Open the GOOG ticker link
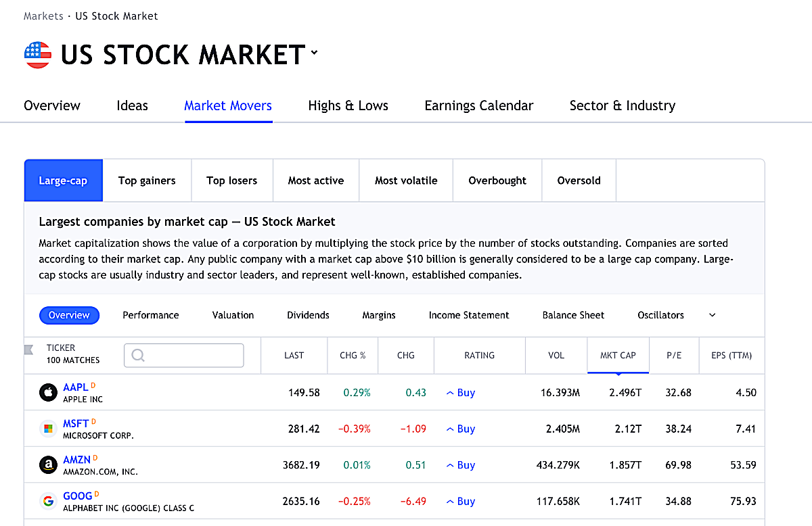The image size is (812, 526). coord(77,496)
